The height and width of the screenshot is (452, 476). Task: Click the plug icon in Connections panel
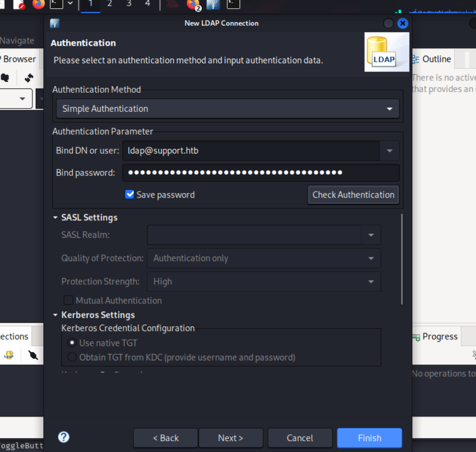[x=33, y=355]
